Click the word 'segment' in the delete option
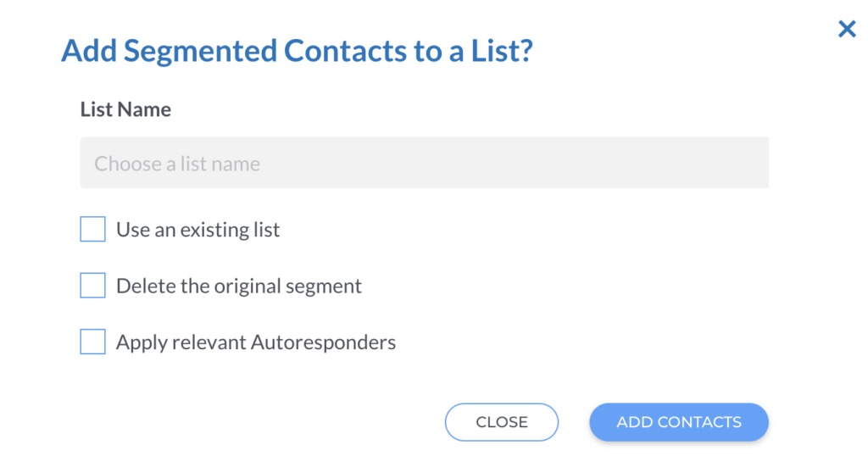Image resolution: width=868 pixels, height=467 pixels. [326, 287]
